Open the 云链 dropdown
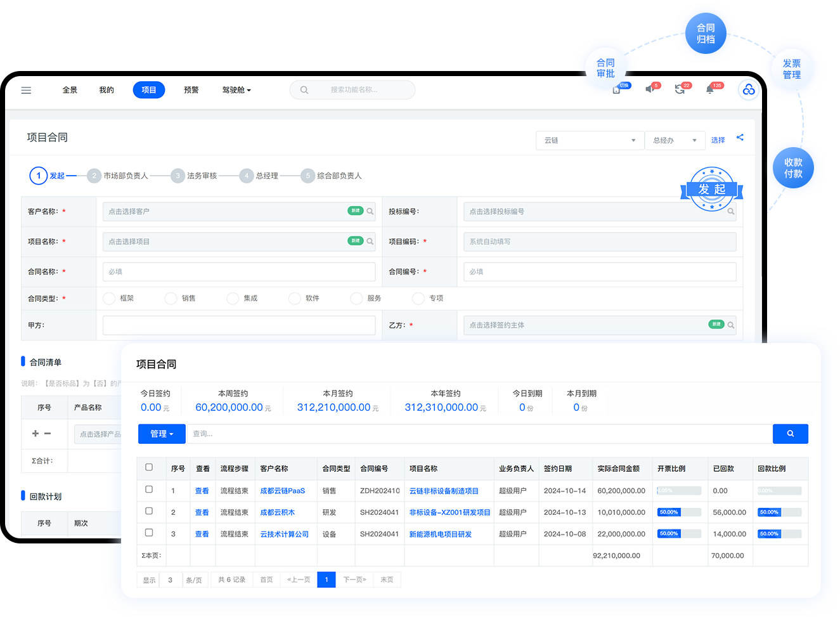 pos(589,140)
